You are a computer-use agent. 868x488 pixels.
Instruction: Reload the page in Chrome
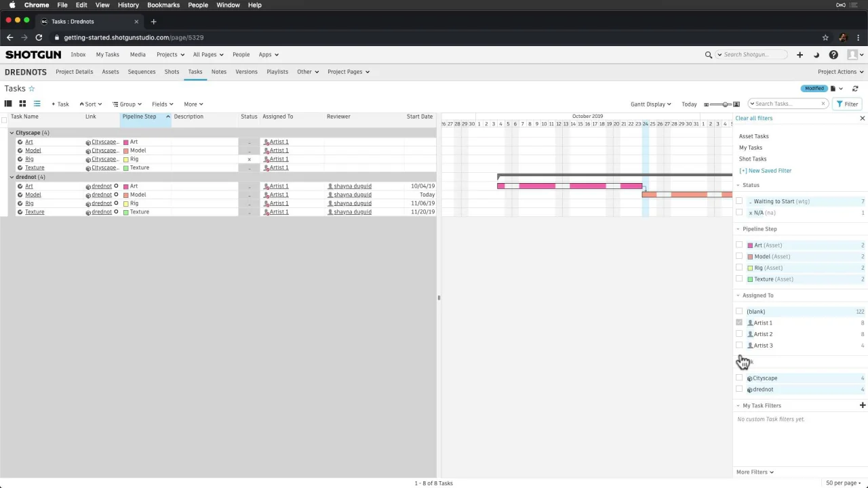click(x=39, y=37)
